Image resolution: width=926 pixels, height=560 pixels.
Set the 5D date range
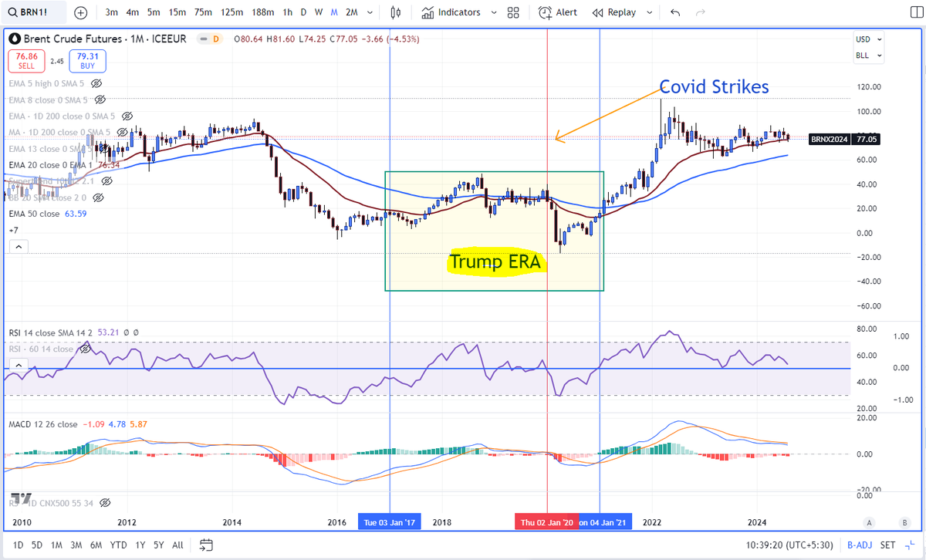tap(37, 545)
